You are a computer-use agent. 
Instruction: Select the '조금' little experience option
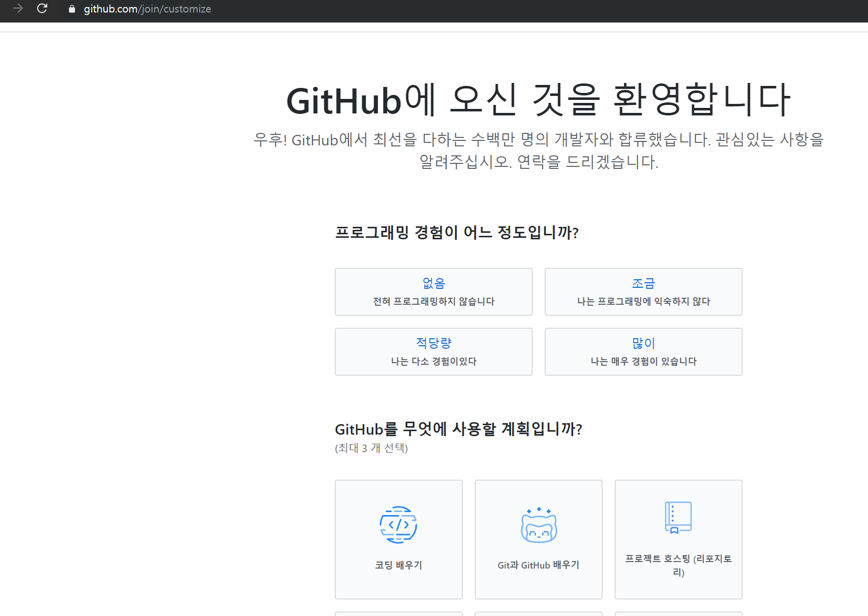(644, 292)
